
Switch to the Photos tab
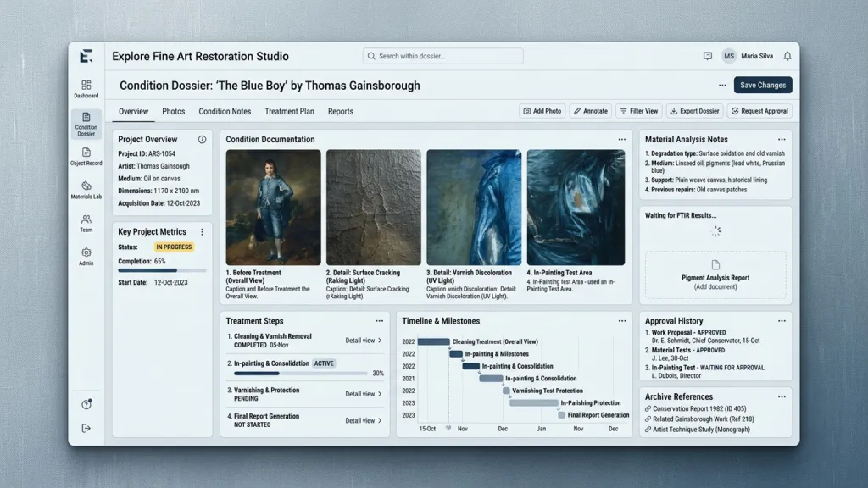(x=173, y=111)
